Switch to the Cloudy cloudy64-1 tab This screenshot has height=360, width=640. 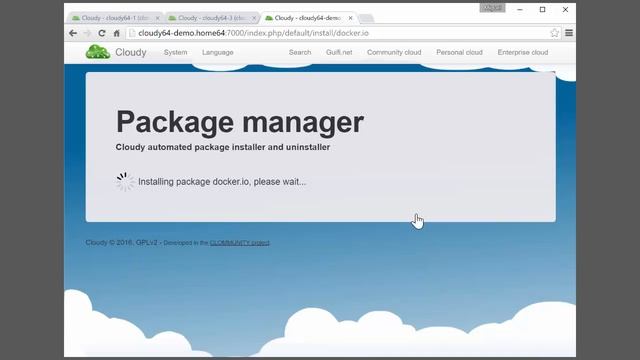tap(115, 18)
